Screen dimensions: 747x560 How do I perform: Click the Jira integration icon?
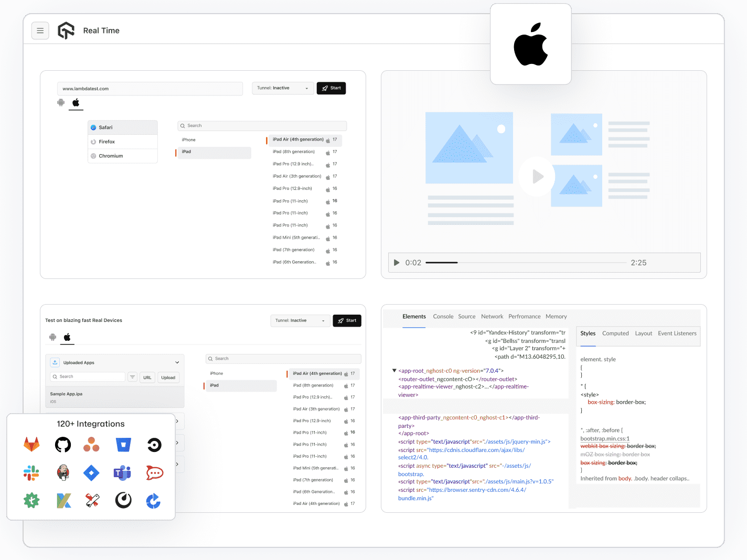point(91,472)
